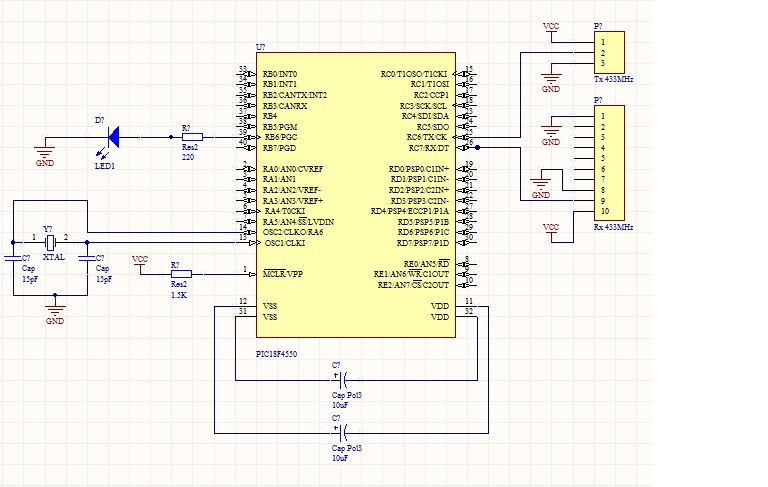Screen dimensions: 768x487
Task: Click the RC7/RX/DT pin label
Action: (429, 148)
